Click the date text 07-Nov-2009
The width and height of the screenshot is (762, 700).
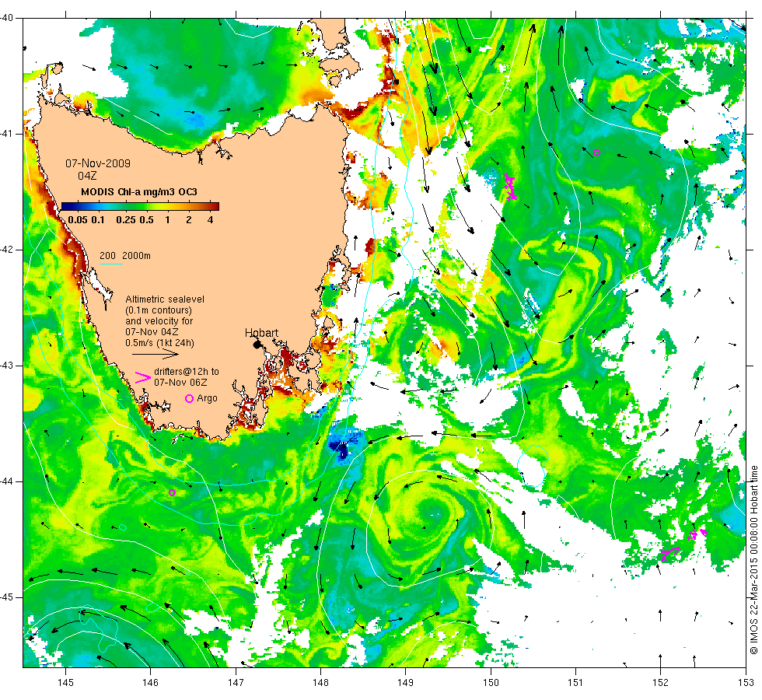pyautogui.click(x=98, y=163)
